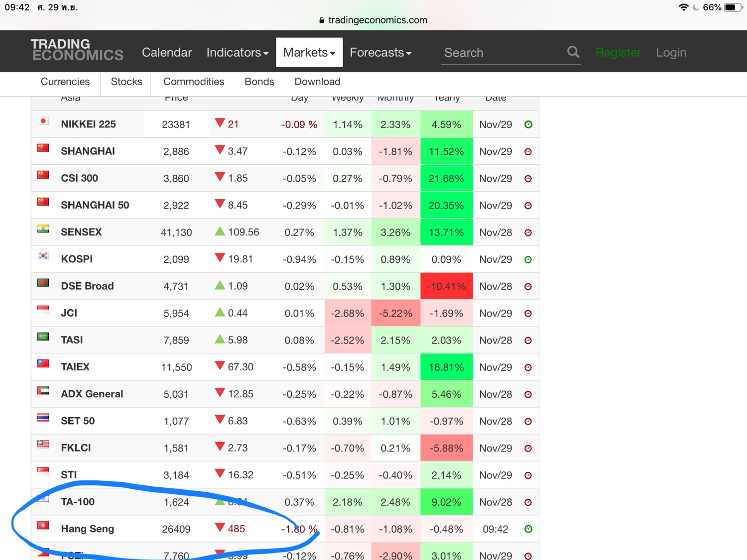Switch to the Currencies tab
This screenshot has width=747, height=560.
pos(65,82)
